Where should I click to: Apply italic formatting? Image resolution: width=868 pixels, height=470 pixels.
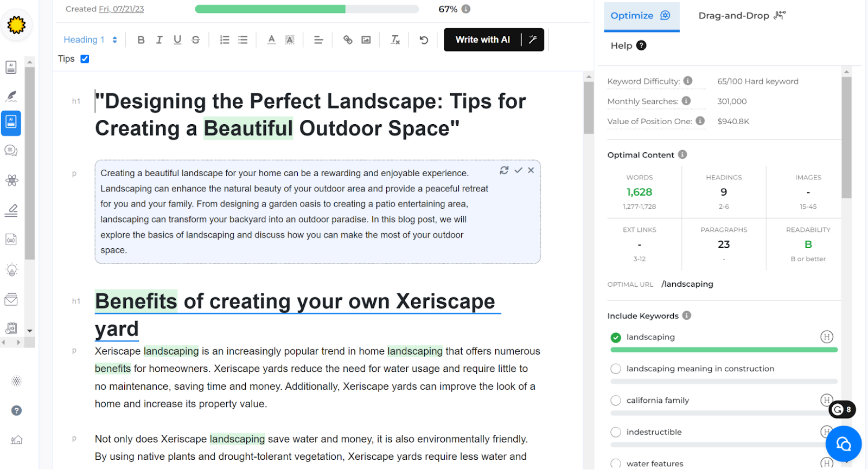coord(159,40)
